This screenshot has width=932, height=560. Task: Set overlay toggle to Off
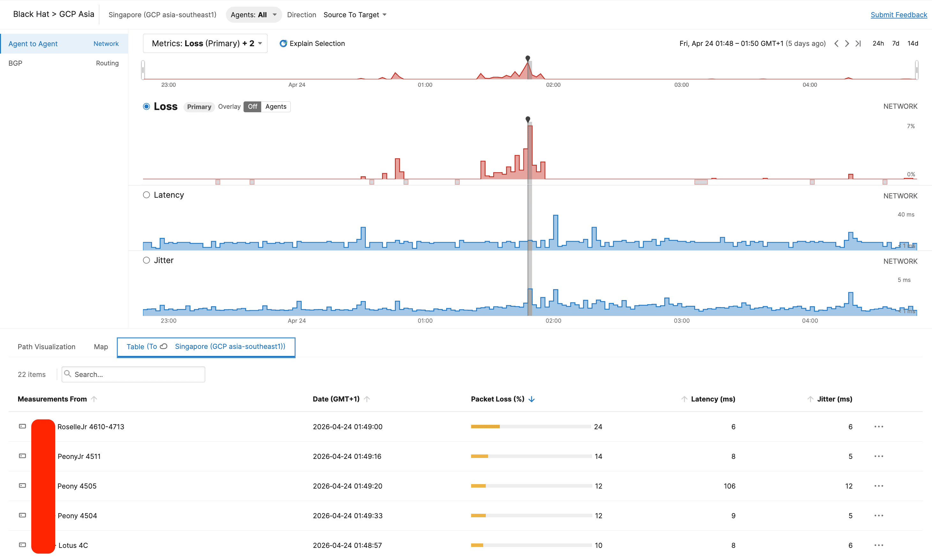click(252, 107)
